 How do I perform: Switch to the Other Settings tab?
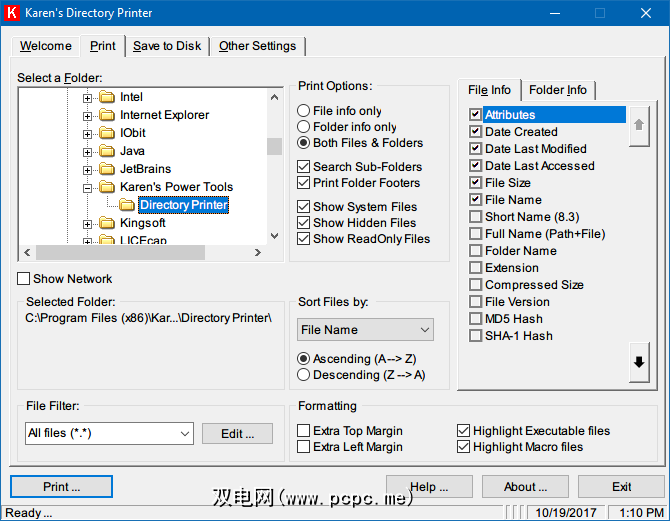[x=258, y=46]
